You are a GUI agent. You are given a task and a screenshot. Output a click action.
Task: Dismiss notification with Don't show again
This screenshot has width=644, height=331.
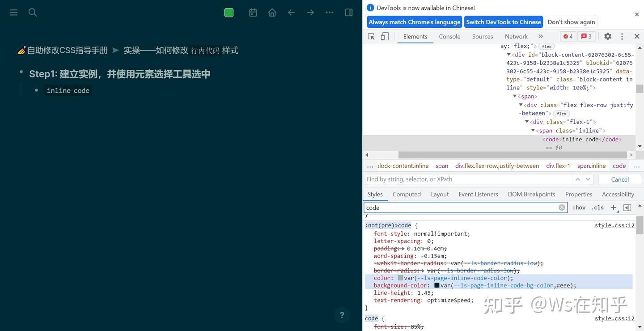point(571,21)
